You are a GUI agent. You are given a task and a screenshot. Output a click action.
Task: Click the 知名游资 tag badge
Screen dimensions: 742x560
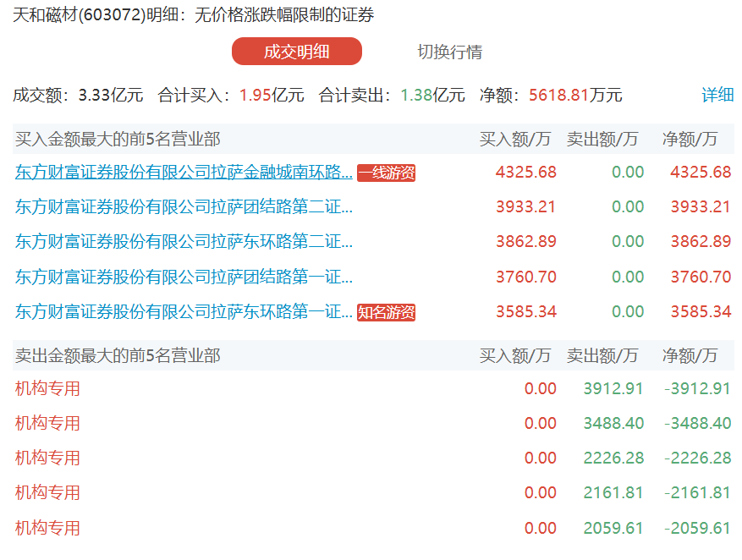click(386, 312)
